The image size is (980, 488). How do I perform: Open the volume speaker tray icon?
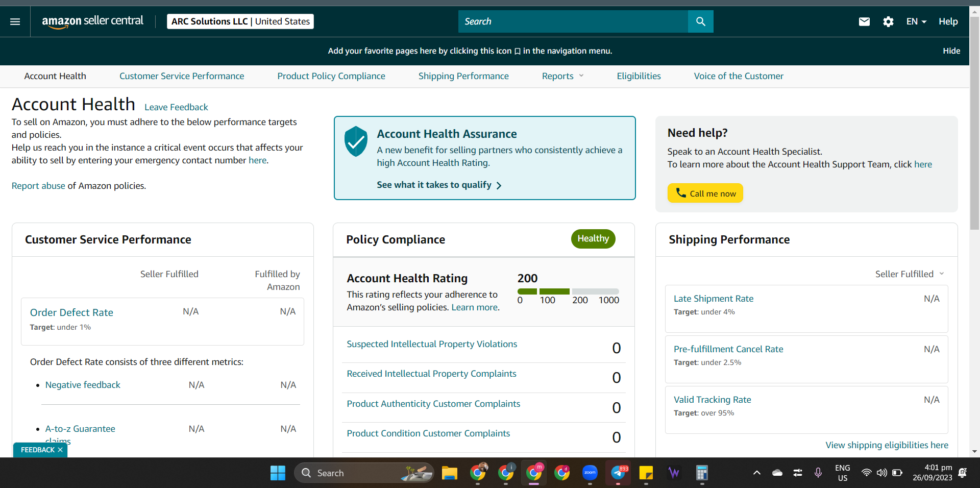[x=881, y=473]
